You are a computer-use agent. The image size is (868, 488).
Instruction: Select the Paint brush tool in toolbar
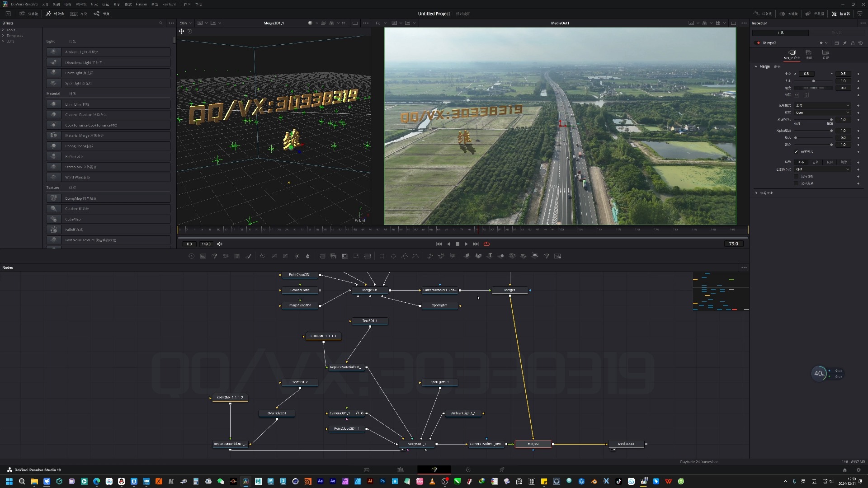point(248,256)
